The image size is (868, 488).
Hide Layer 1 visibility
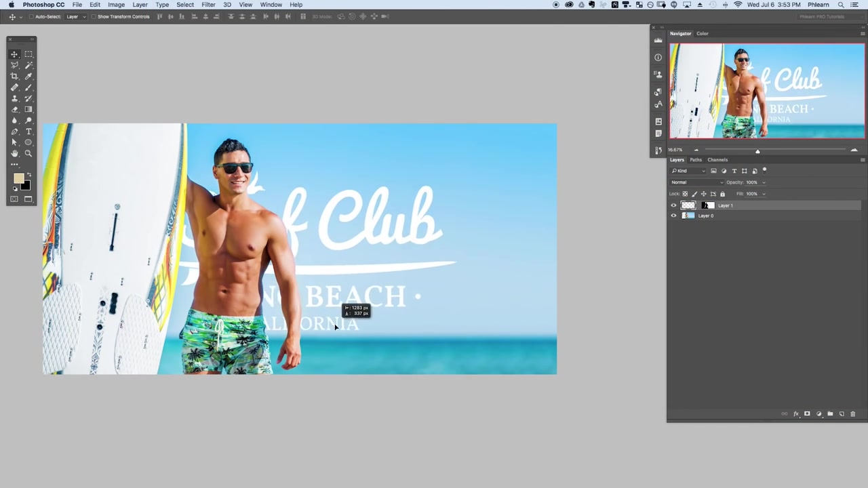tap(673, 205)
